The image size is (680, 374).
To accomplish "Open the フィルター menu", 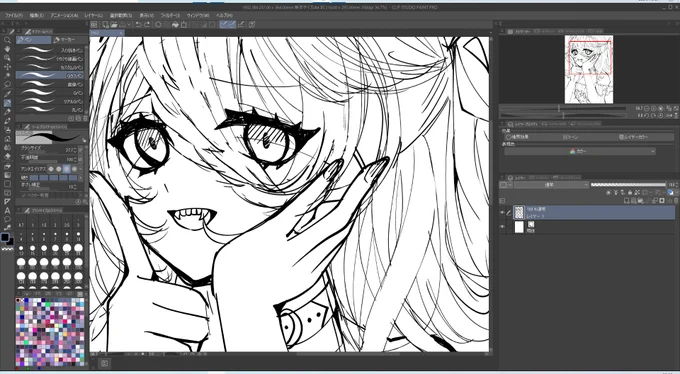I will pos(170,15).
